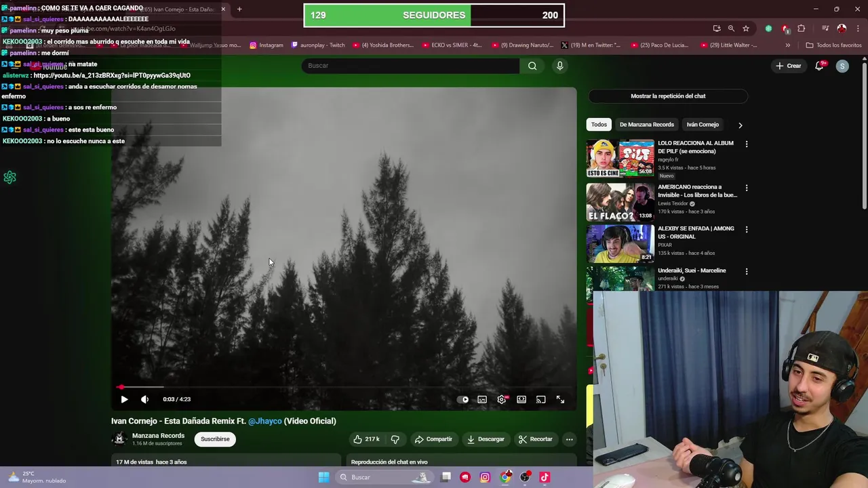
Task: Open the S account avatar menu
Action: (842, 66)
